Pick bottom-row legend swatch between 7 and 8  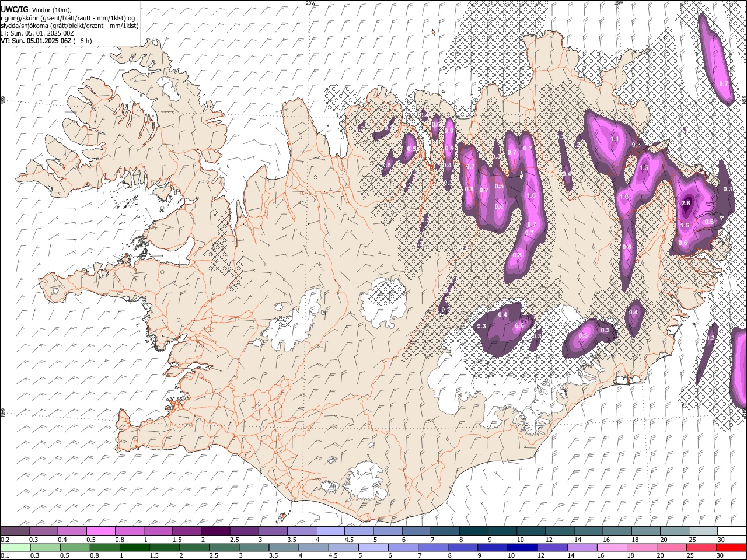432,547
